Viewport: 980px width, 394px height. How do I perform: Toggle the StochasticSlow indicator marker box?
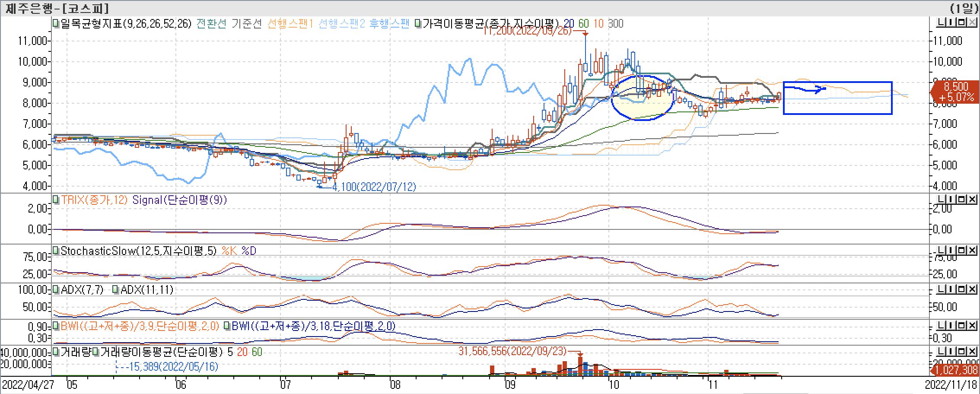coord(56,251)
